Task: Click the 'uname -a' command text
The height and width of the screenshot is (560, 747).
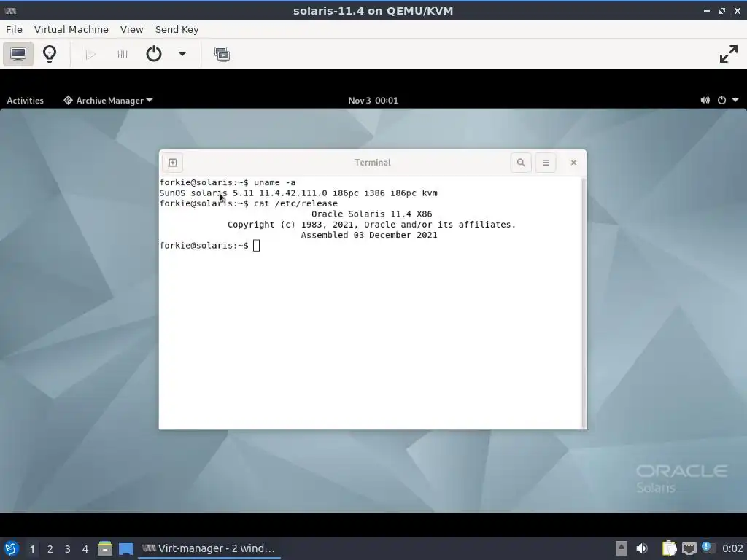Action: (x=274, y=182)
